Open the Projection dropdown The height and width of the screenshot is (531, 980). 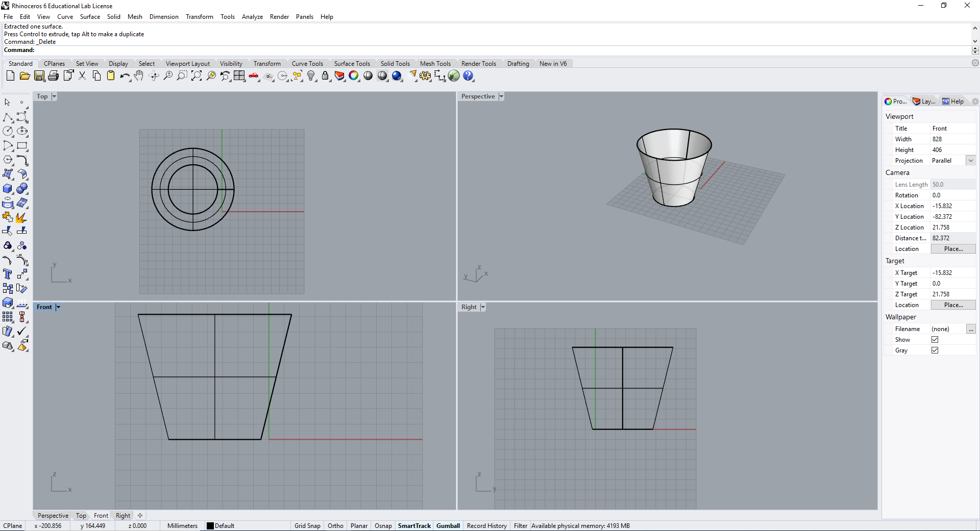pyautogui.click(x=970, y=161)
